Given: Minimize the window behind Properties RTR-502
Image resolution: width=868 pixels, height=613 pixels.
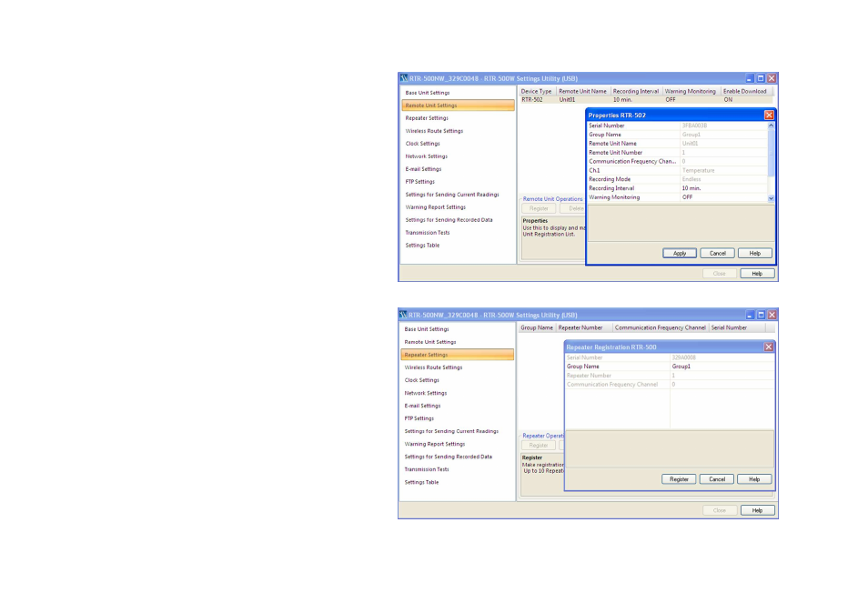Looking at the screenshot, I should coord(750,78).
